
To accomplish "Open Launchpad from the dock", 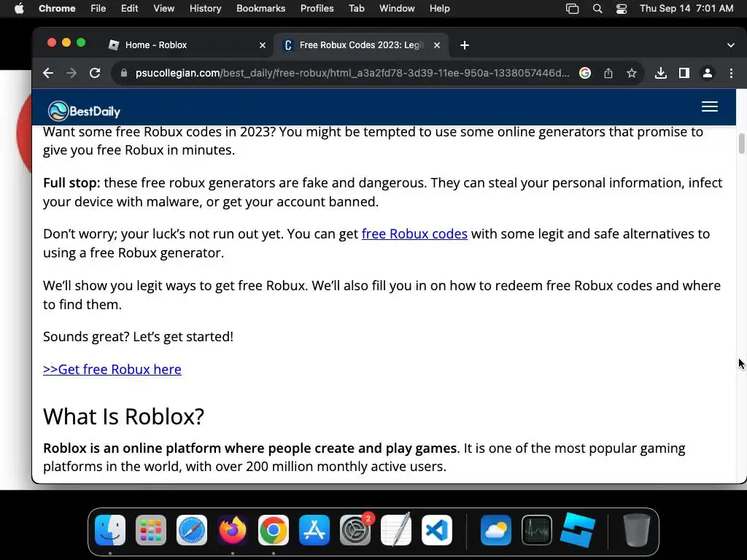I will [151, 530].
